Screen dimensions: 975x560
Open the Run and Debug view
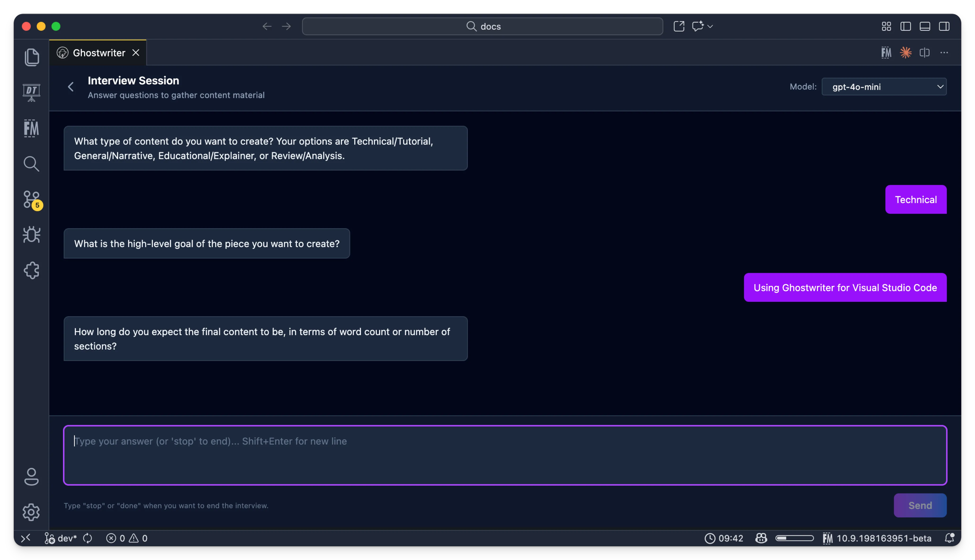[32, 234]
